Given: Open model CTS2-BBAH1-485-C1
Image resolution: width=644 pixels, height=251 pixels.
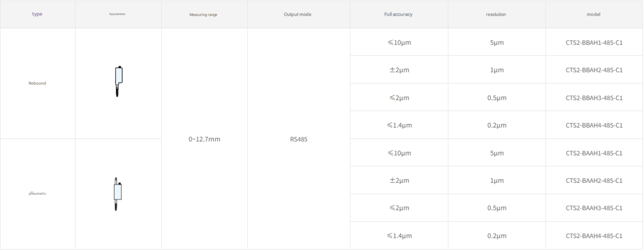Looking at the screenshot, I should (x=594, y=43).
